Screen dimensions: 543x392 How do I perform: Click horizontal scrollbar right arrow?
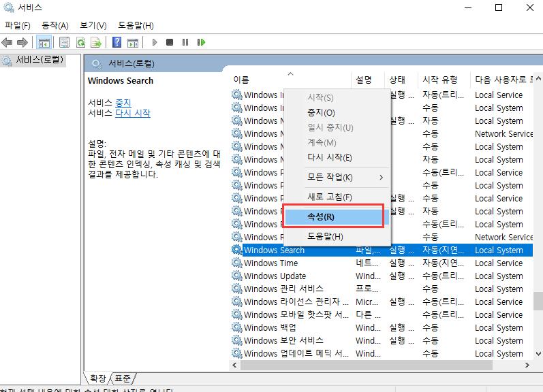point(527,365)
